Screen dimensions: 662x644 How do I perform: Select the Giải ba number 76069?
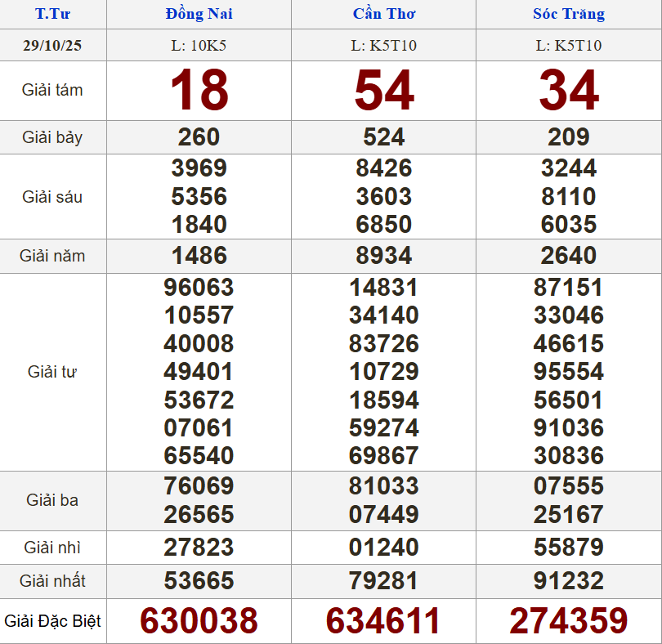pyautogui.click(x=199, y=486)
